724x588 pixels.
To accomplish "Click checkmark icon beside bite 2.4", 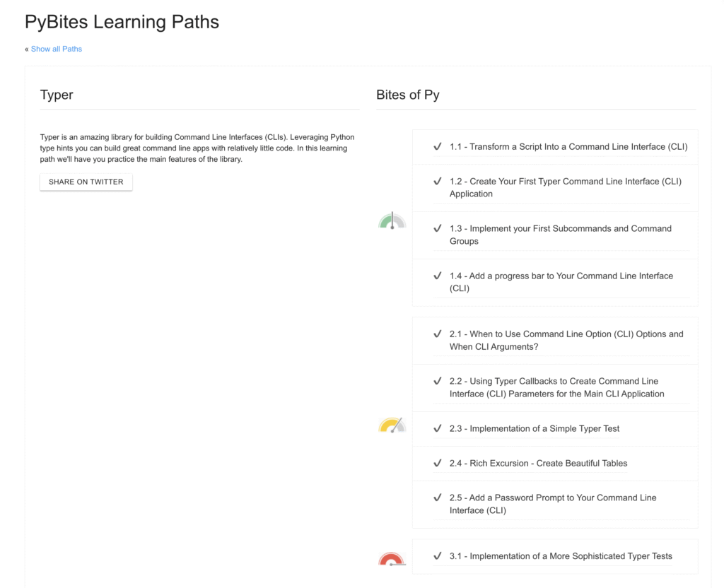I will point(438,463).
